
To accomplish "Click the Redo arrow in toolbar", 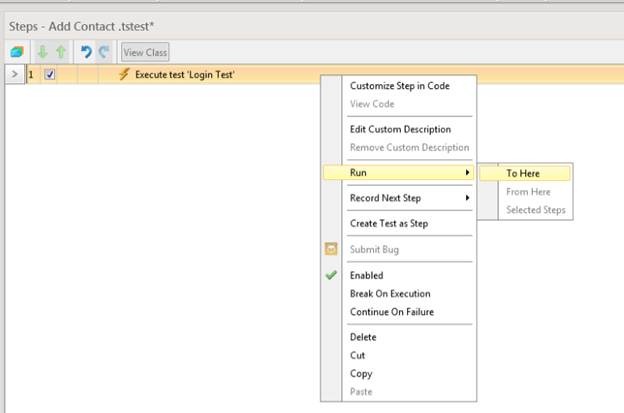I will coord(103,52).
